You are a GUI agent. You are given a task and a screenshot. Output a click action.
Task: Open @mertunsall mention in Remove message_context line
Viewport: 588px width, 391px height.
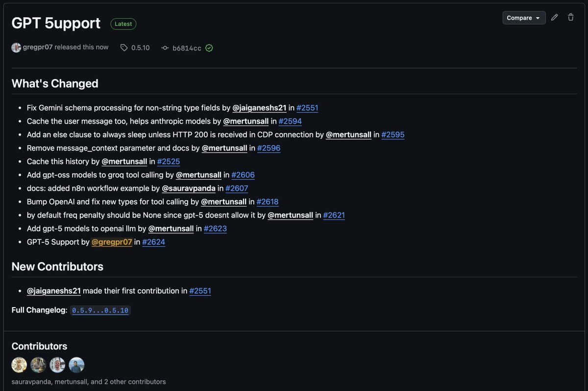[224, 148]
